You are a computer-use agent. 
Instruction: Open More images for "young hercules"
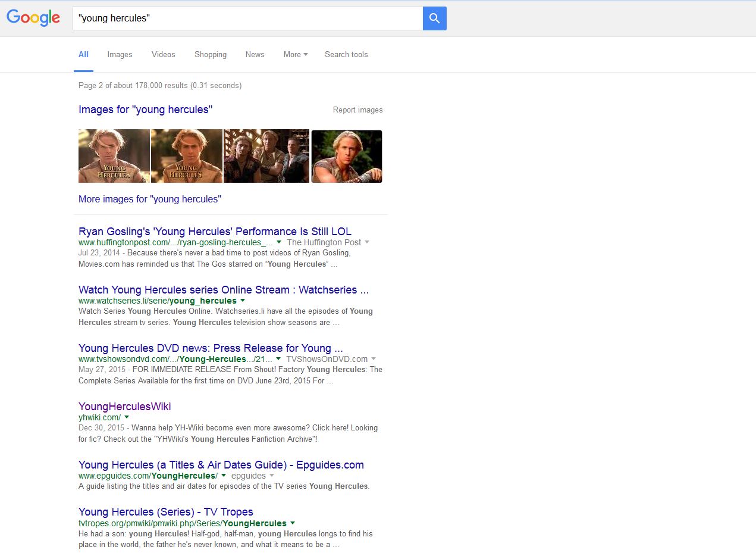pos(150,199)
